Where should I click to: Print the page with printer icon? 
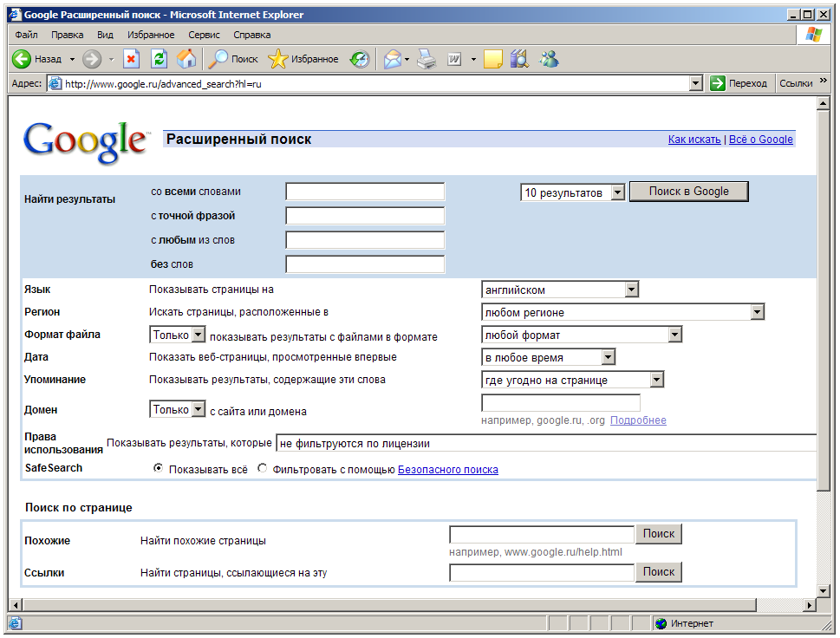pyautogui.click(x=427, y=59)
